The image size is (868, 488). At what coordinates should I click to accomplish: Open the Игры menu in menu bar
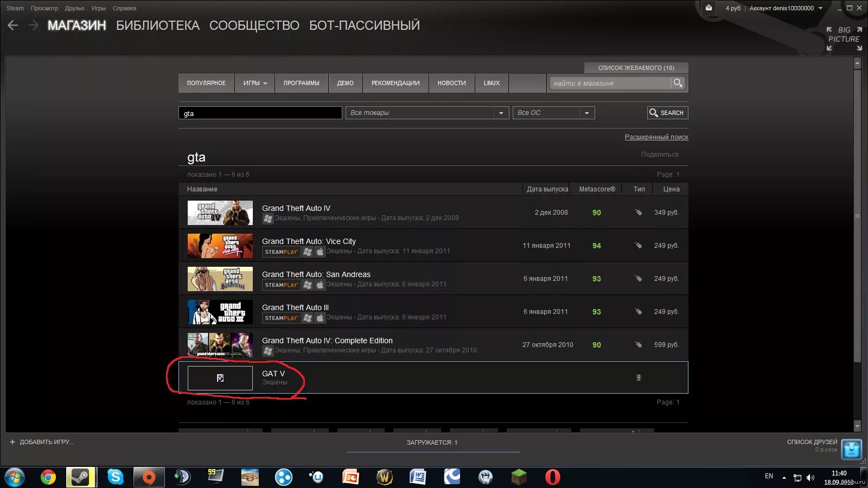pyautogui.click(x=99, y=8)
